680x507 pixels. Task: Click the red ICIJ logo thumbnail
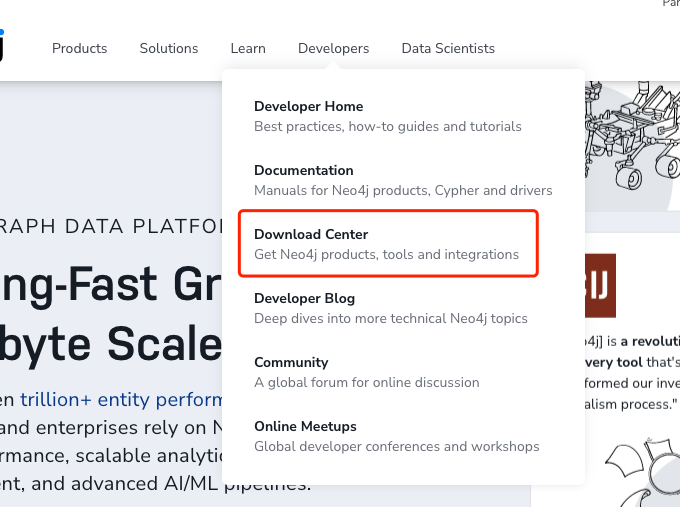point(600,286)
